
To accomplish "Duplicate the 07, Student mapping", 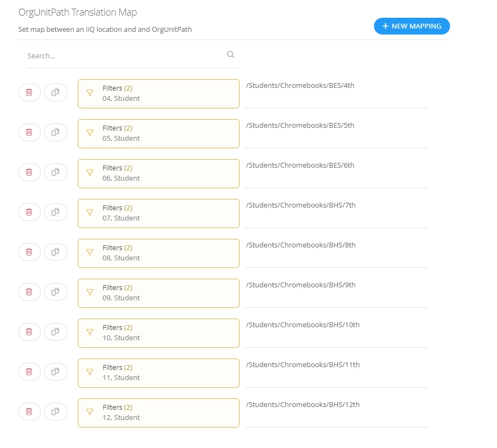I will coord(56,212).
